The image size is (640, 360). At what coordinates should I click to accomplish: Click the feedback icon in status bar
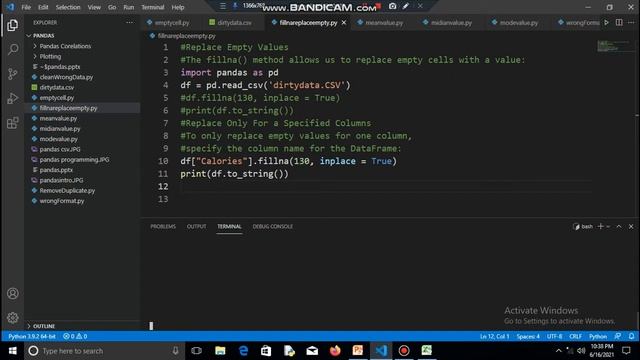pyautogui.click(x=618, y=336)
